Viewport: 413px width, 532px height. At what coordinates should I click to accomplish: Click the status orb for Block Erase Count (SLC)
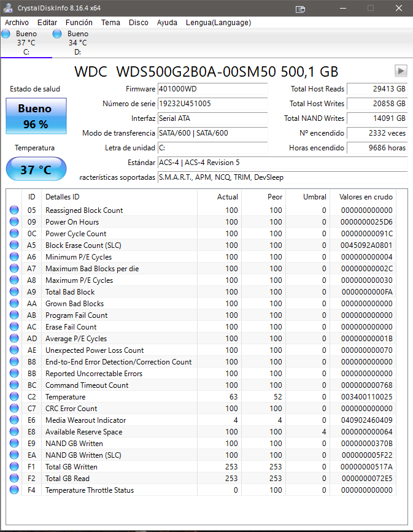[x=14, y=245]
